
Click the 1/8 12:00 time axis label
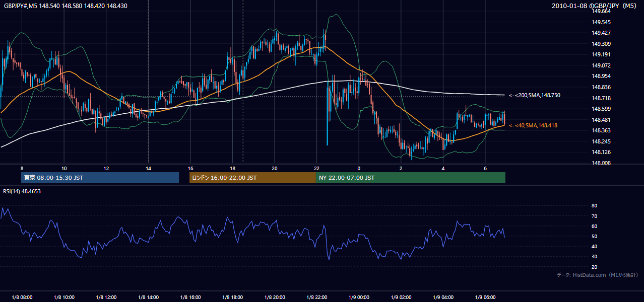[x=106, y=297]
